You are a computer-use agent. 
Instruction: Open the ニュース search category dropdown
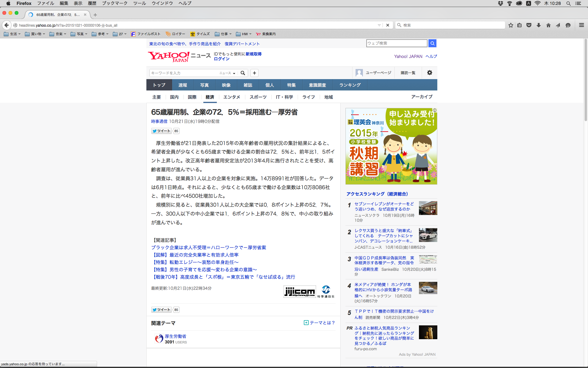[227, 73]
